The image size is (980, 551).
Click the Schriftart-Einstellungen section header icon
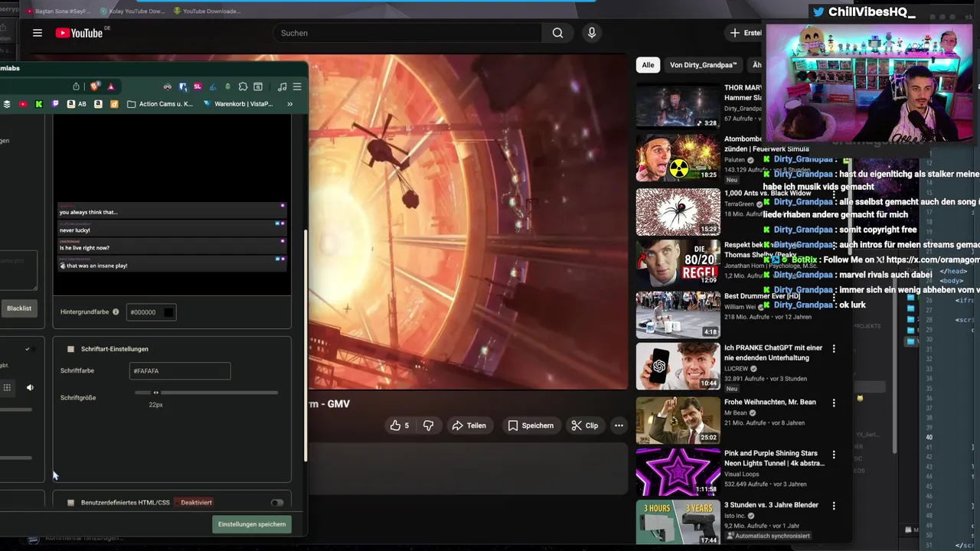click(70, 349)
